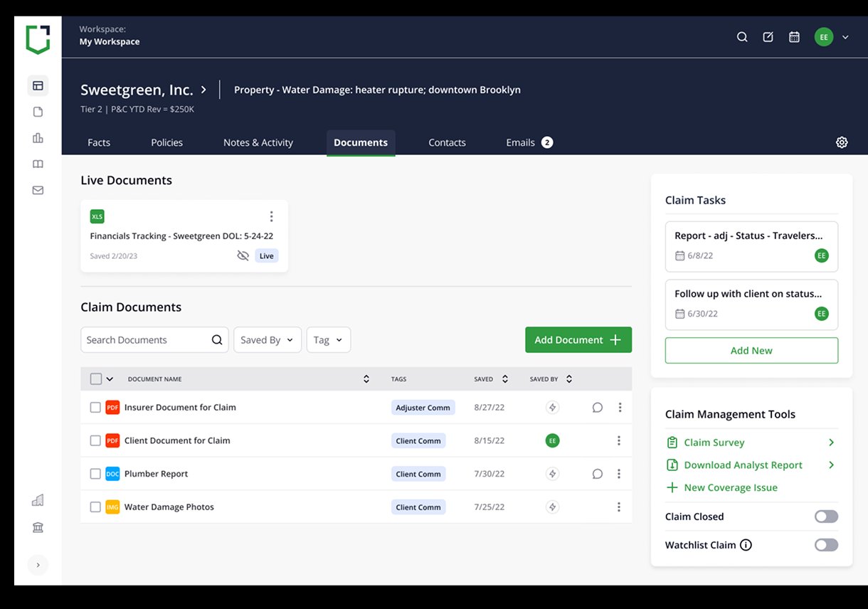The height and width of the screenshot is (609, 868).
Task: Open the Report - adj - Status task card
Action: [x=751, y=246]
